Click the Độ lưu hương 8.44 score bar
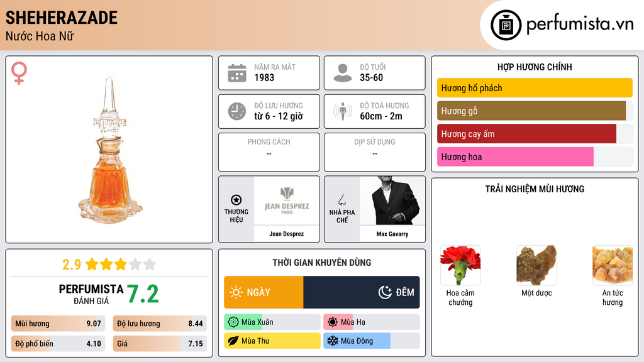The image size is (644, 362). [x=160, y=324]
